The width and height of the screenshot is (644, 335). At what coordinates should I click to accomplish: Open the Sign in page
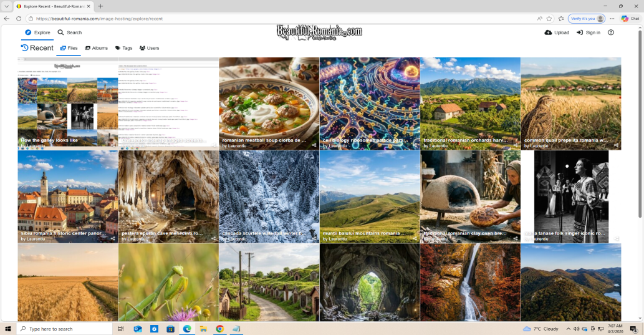pos(588,32)
